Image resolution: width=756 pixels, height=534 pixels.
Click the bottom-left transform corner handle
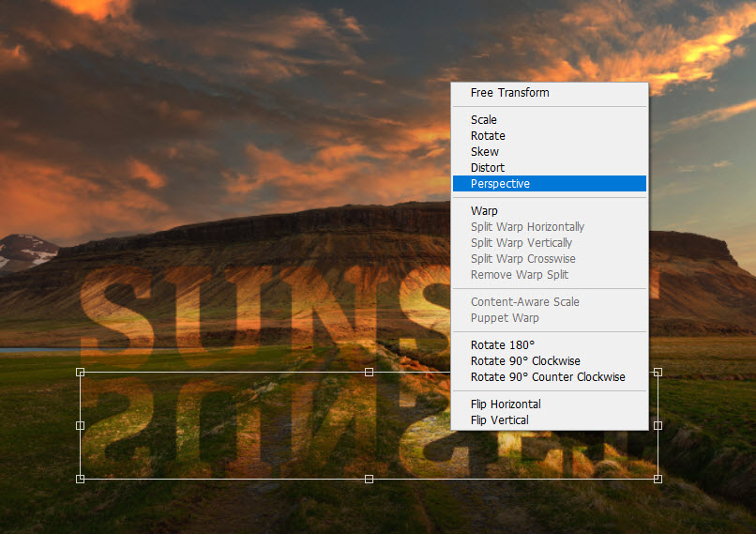(x=80, y=479)
